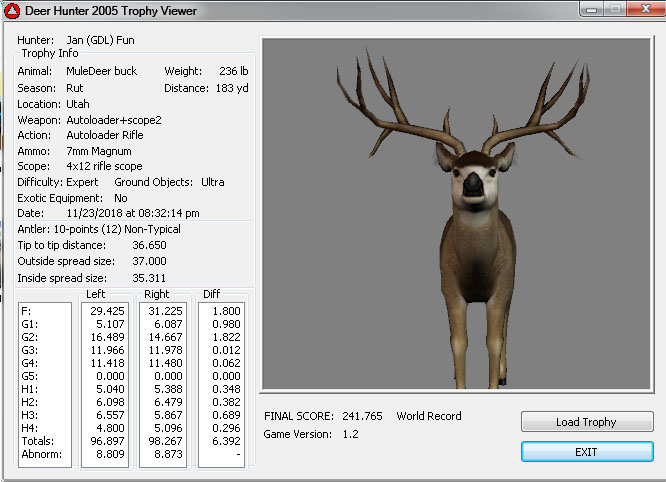Click left G2 value '16.489'
This screenshot has width=666, height=482.
[x=107, y=337]
